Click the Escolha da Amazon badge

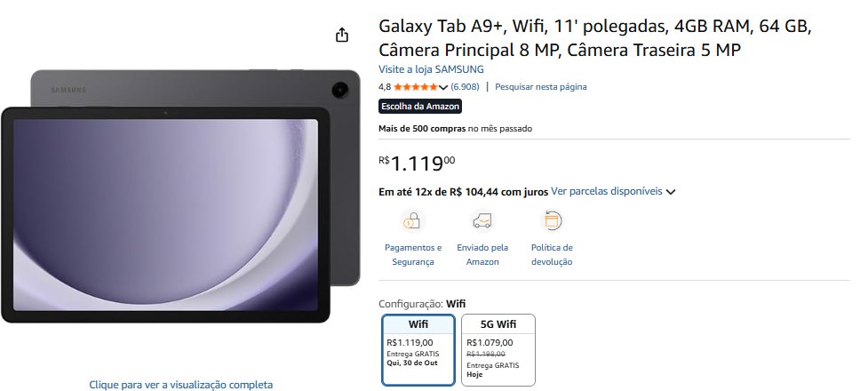(x=420, y=107)
